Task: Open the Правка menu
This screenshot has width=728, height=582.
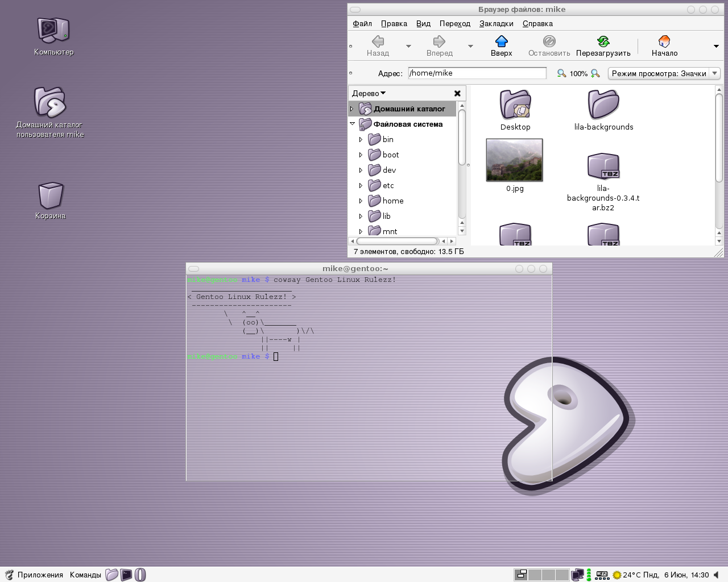Action: click(x=394, y=23)
